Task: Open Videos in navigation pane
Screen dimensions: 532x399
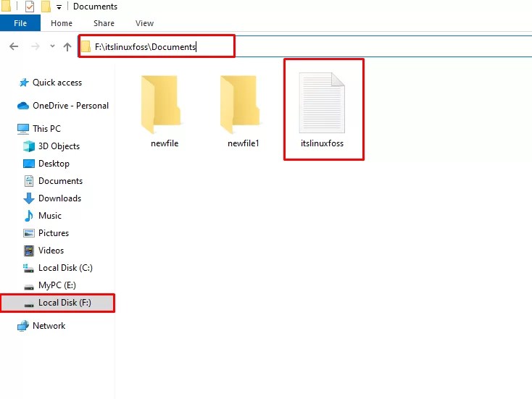Action: [x=51, y=250]
